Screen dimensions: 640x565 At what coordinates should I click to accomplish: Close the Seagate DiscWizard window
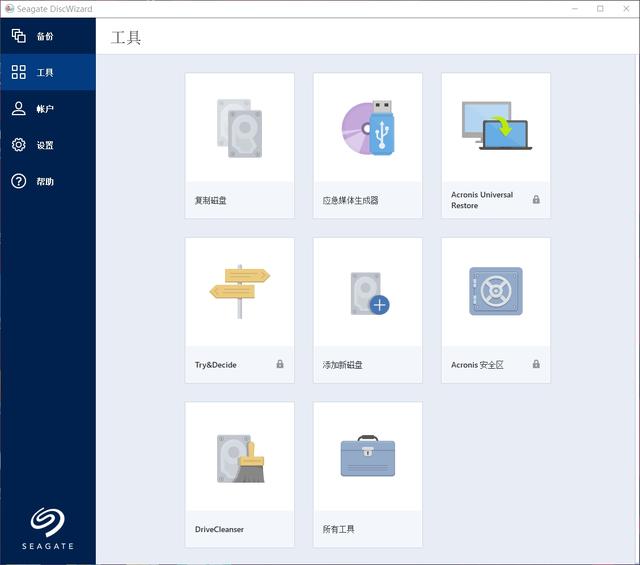click(626, 9)
